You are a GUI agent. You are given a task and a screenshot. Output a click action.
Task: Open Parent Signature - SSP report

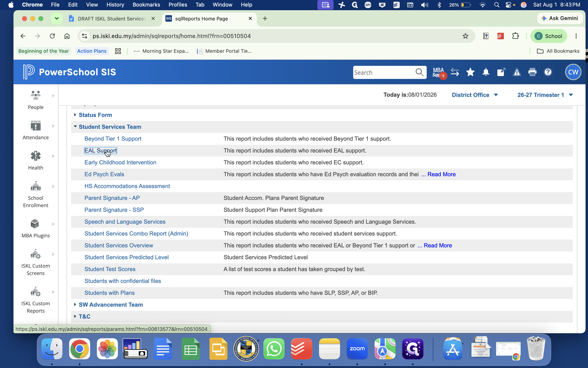[x=114, y=210]
